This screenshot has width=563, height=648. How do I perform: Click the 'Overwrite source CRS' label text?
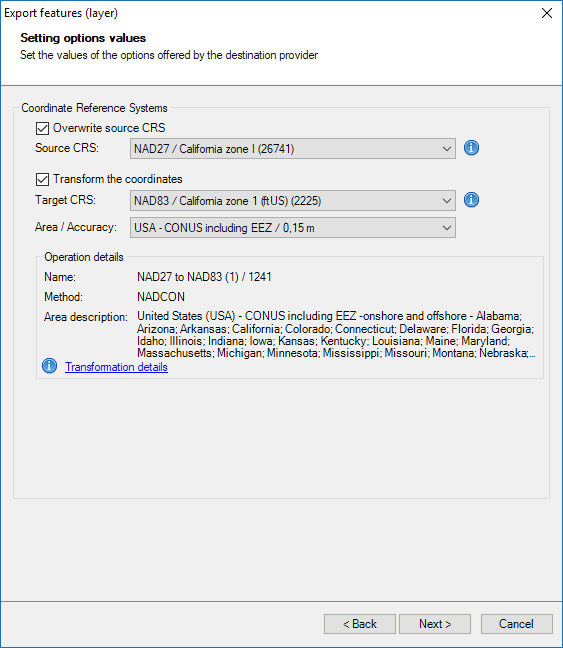(x=109, y=128)
